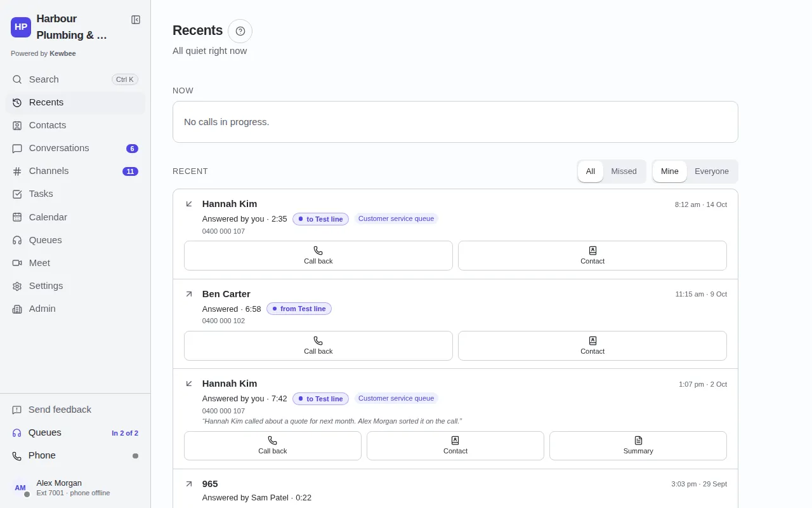Collapse the sidebar panel icon

click(136, 20)
